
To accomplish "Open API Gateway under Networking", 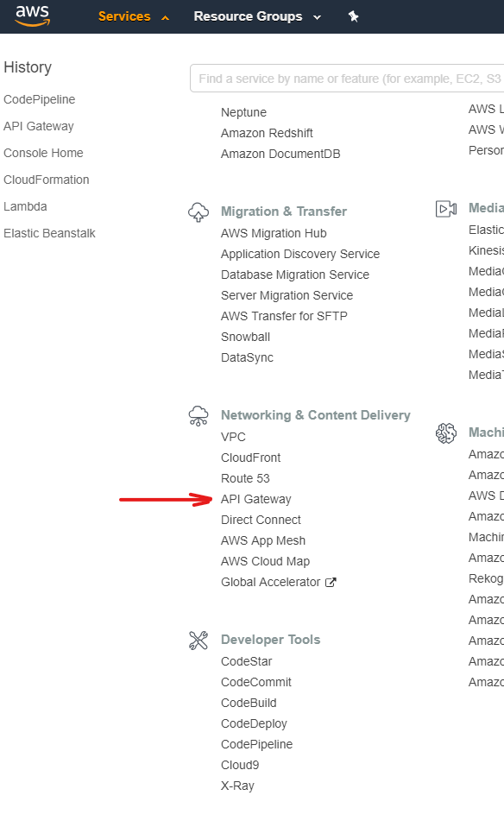I will pyautogui.click(x=255, y=499).
